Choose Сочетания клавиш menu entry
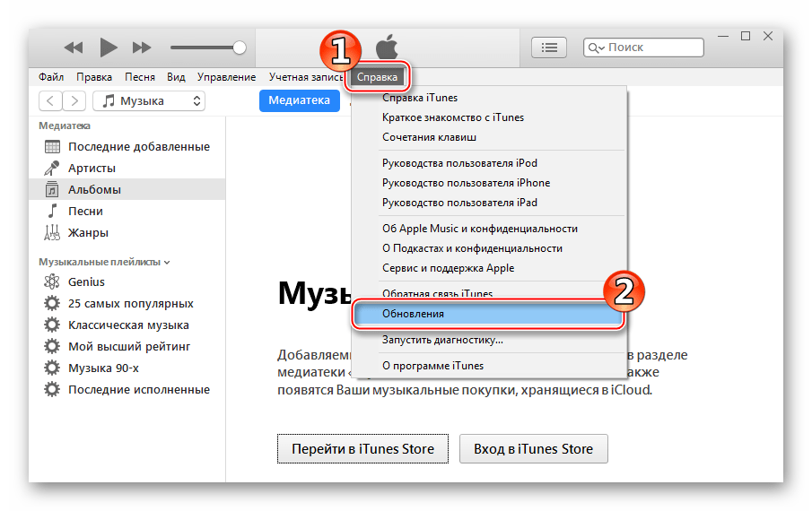The height and width of the screenshot is (511, 812). (x=489, y=137)
